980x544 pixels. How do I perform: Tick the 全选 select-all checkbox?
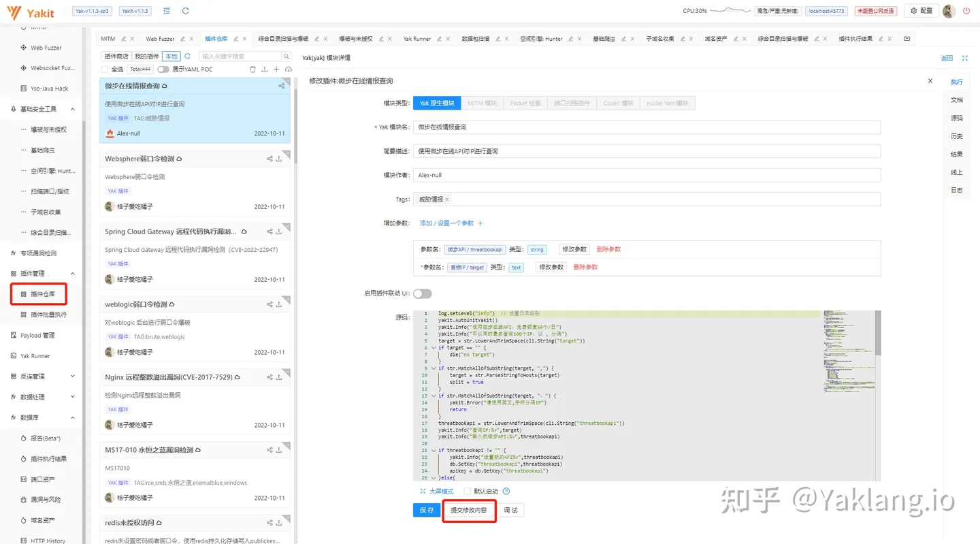104,69
